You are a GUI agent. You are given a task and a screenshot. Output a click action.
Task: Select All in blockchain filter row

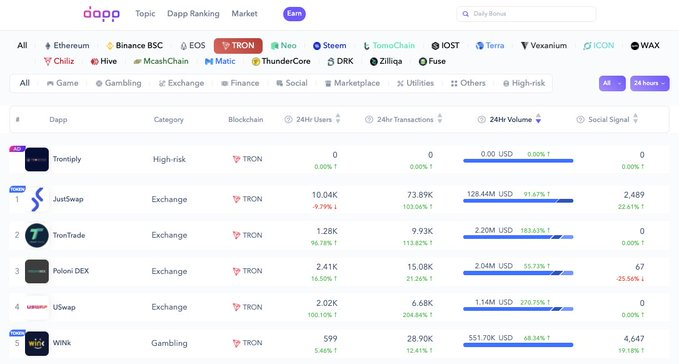click(x=22, y=45)
